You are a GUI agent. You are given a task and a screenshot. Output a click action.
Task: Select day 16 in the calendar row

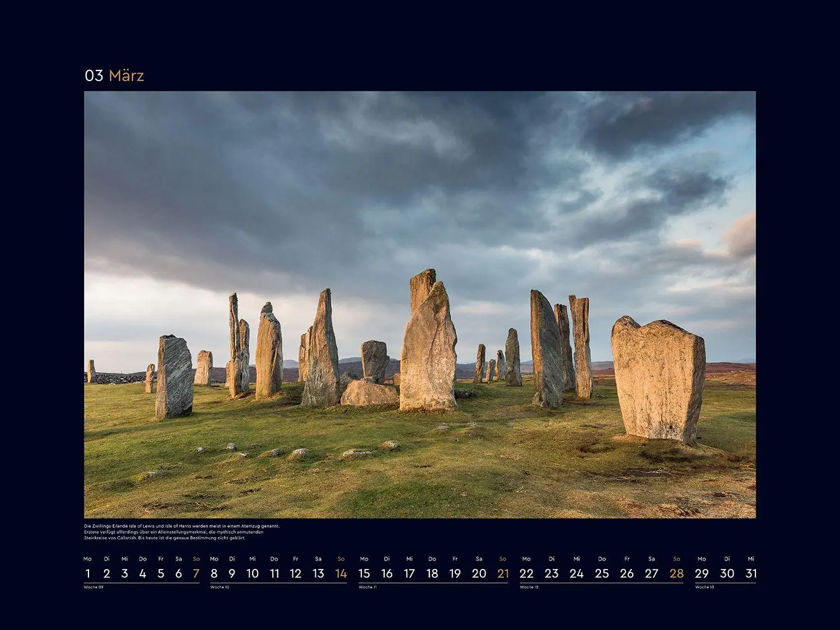pos(387,573)
